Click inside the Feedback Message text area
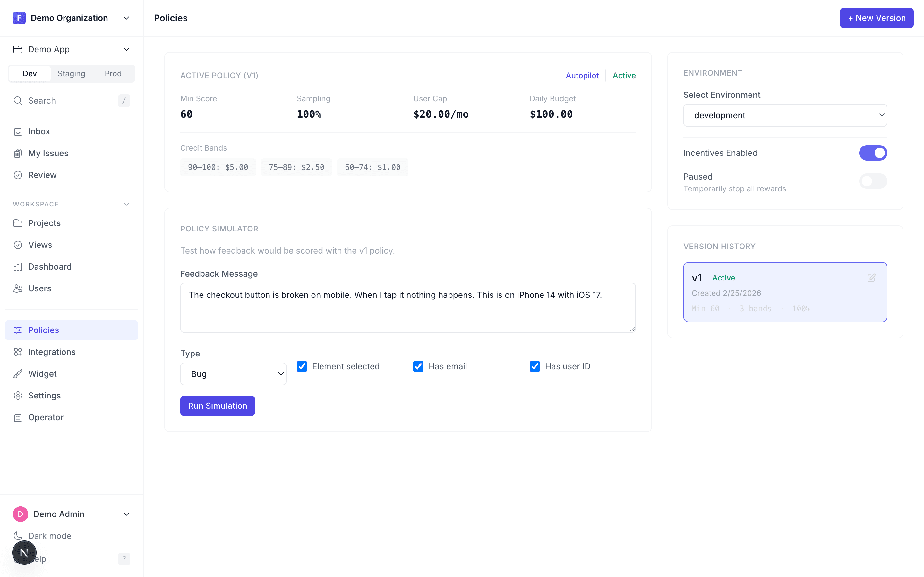Image resolution: width=924 pixels, height=577 pixels. coord(407,308)
